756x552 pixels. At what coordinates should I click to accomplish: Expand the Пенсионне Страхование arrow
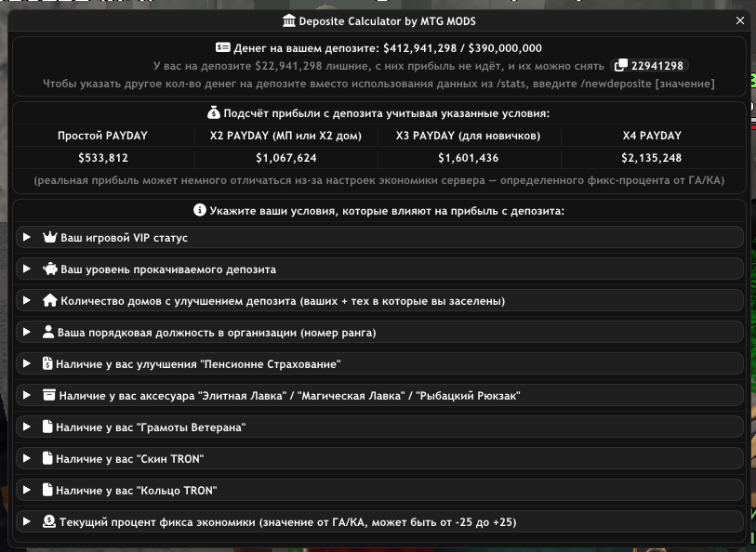[27, 363]
